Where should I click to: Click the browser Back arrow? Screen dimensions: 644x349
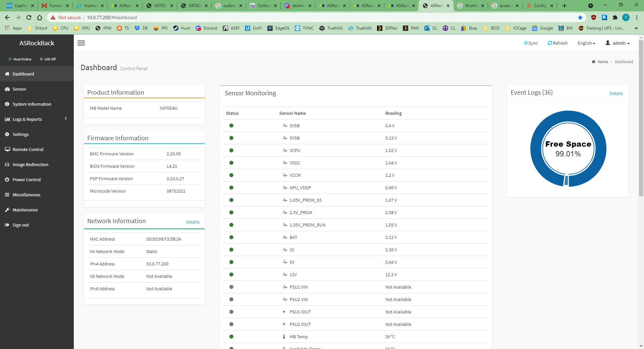pos(7,17)
